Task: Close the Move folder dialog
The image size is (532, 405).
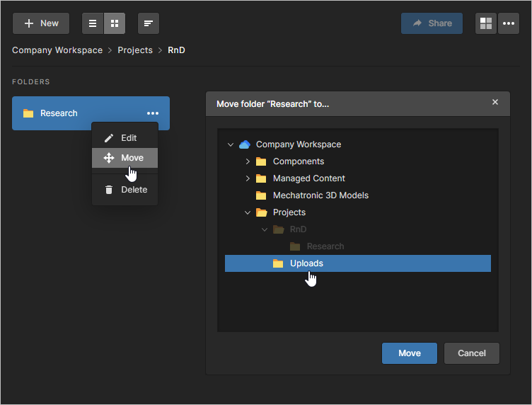Action: tap(495, 103)
